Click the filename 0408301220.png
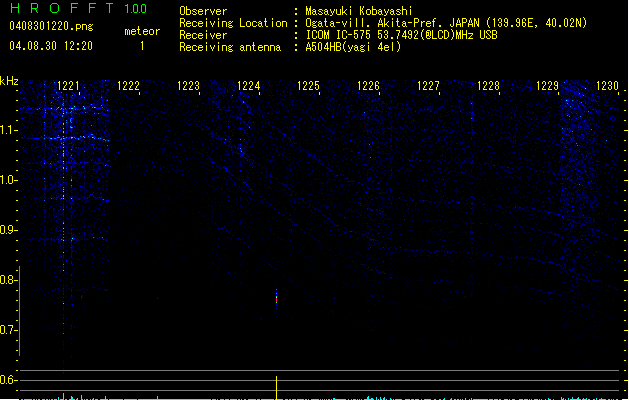The image size is (629, 400). click(x=51, y=26)
